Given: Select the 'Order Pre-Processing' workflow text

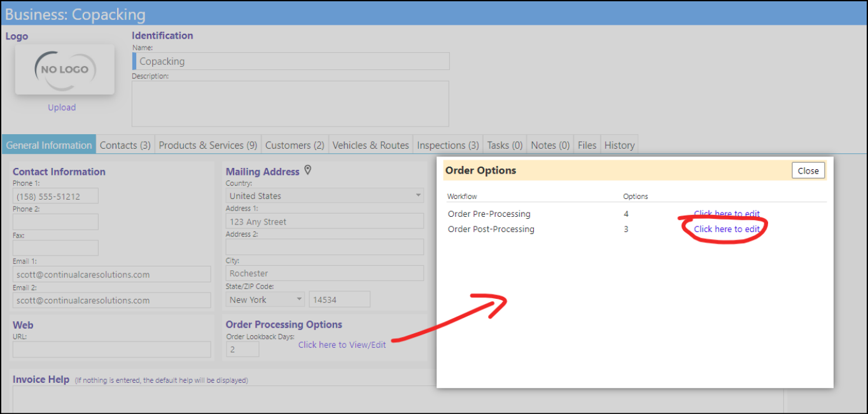Looking at the screenshot, I should (489, 214).
